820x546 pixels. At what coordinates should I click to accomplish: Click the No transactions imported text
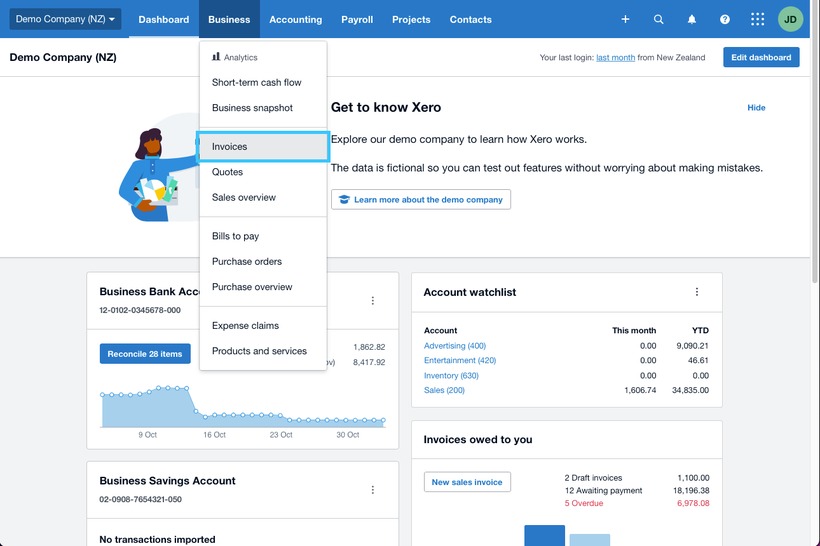(157, 539)
